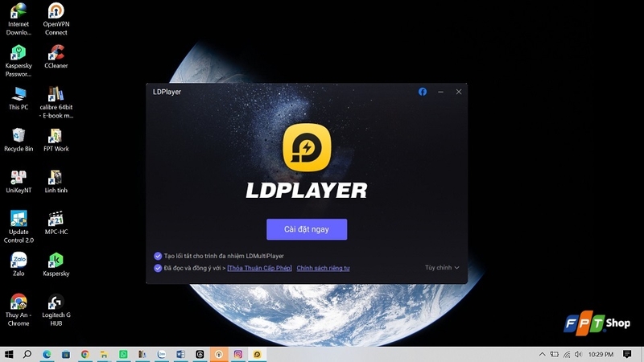
Task: Open Microsoft Edge from the taskbar
Action: [x=47, y=354]
